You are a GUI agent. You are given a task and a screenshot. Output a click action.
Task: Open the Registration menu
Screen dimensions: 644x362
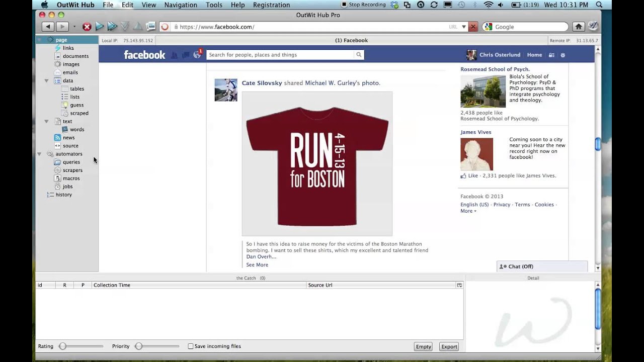[x=271, y=5]
